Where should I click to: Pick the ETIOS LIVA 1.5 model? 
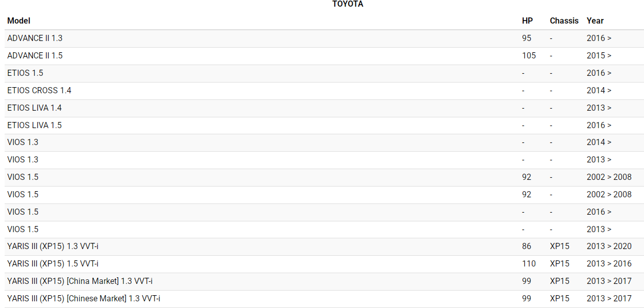34,126
